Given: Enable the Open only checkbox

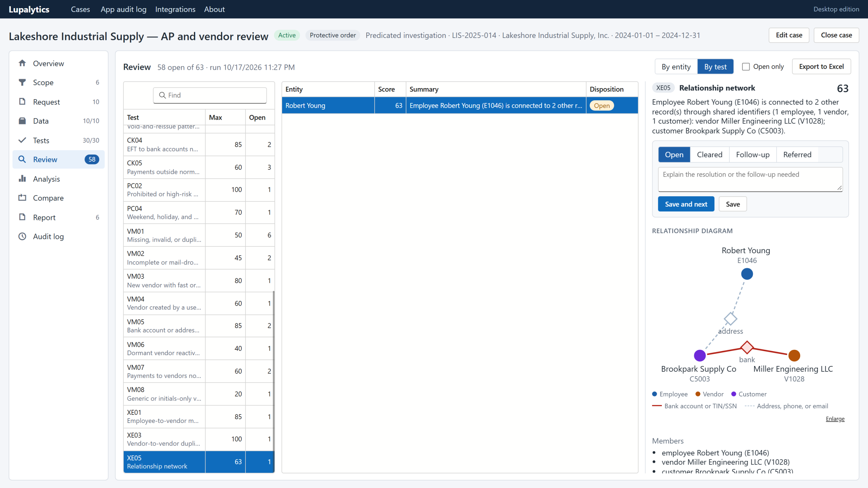Looking at the screenshot, I should point(746,67).
